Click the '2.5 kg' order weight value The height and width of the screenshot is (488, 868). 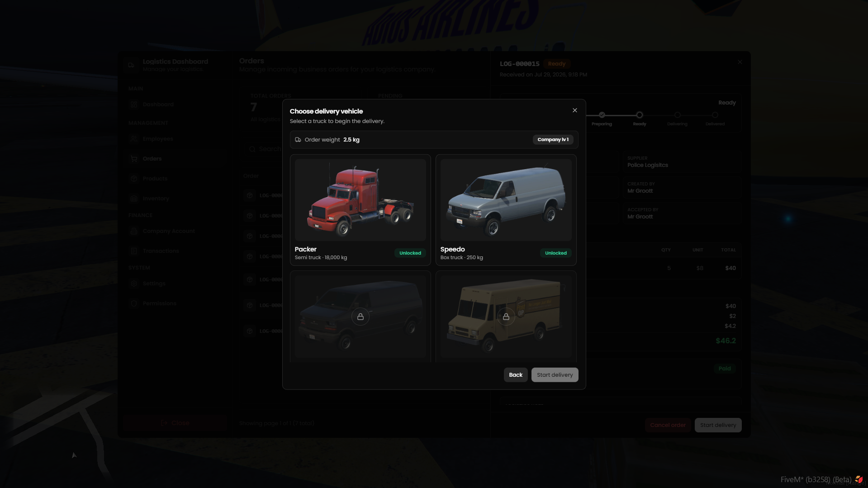351,140
